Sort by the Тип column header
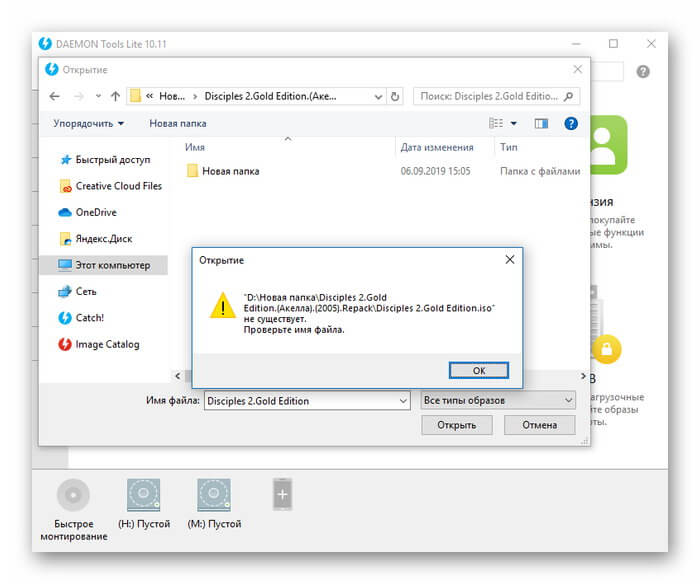 508,147
